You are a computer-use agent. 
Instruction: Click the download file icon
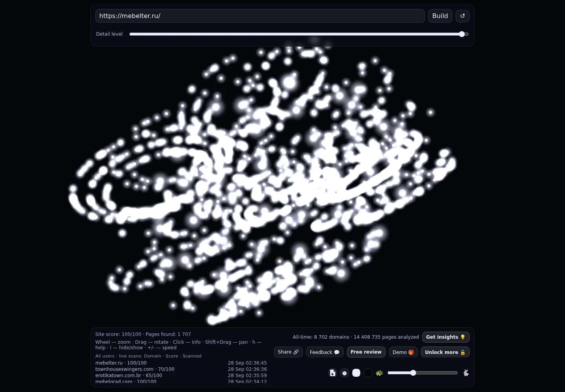tap(333, 373)
